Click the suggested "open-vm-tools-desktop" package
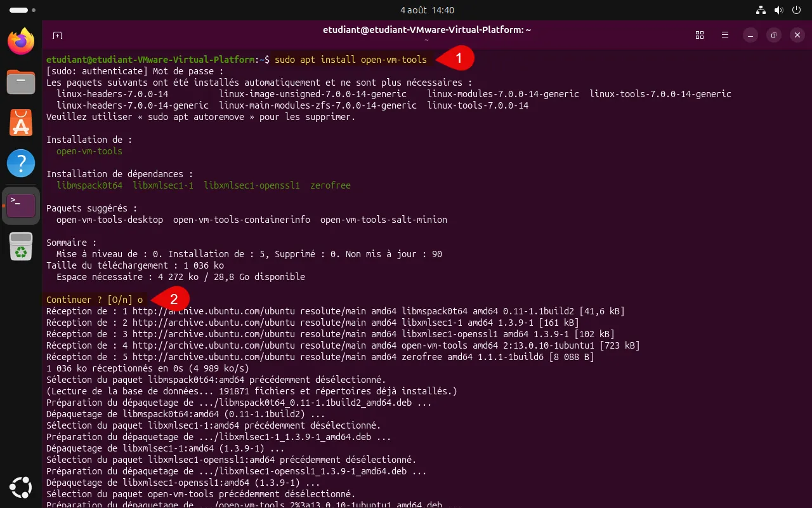The image size is (812, 508). pos(110,220)
